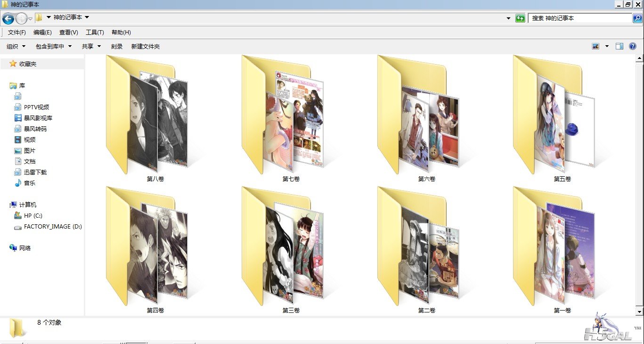The width and height of the screenshot is (644, 344).
Task: Open the 帮助(H) menu
Action: tap(121, 32)
